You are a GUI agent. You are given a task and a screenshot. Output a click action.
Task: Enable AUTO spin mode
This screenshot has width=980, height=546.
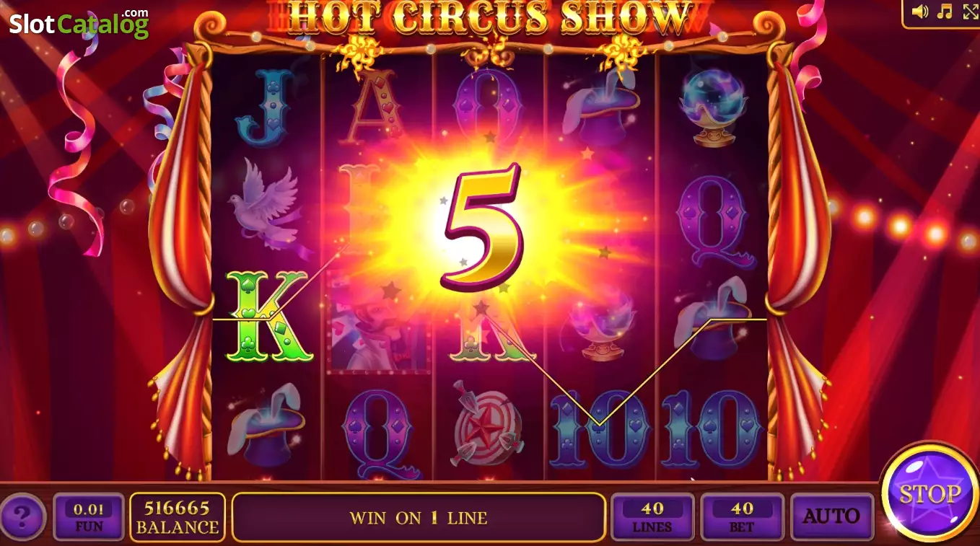pos(831,516)
